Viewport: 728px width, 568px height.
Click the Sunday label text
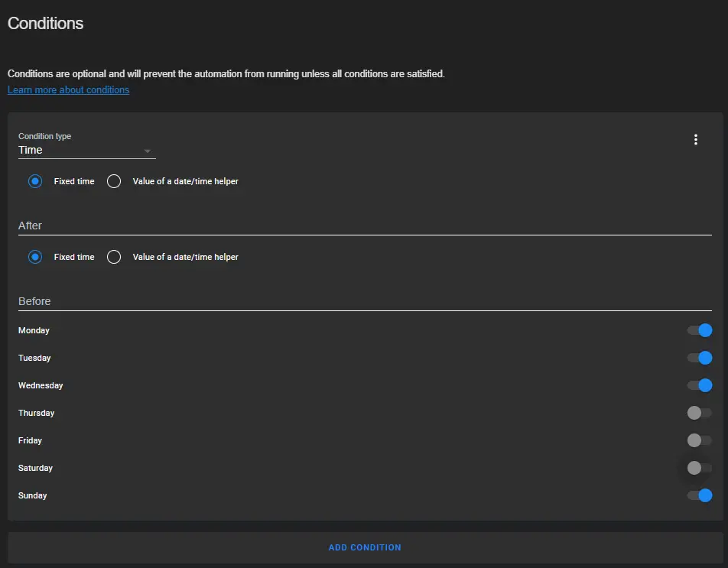pyautogui.click(x=32, y=495)
